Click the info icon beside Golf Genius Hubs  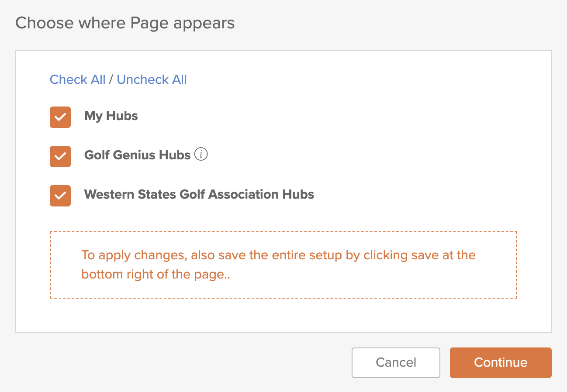(201, 155)
